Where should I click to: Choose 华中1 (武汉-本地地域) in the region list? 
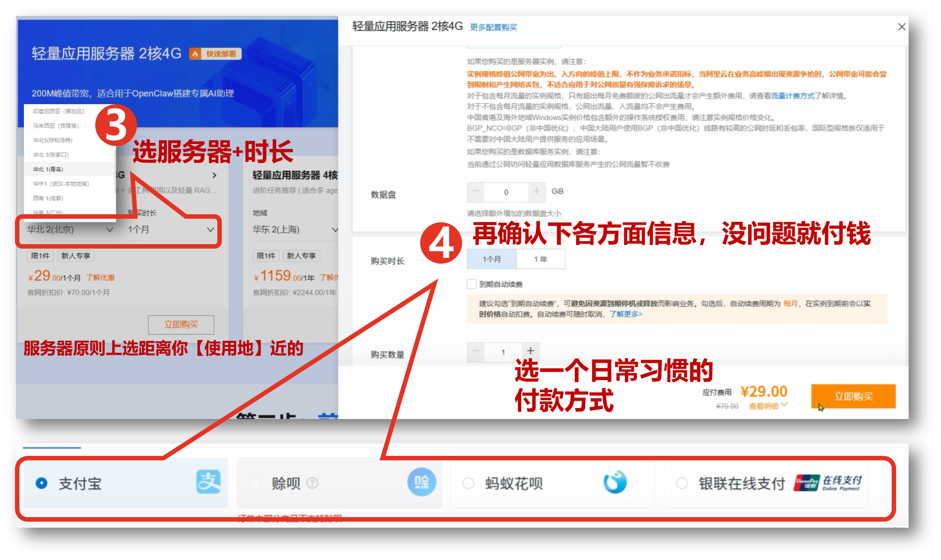tap(61, 183)
